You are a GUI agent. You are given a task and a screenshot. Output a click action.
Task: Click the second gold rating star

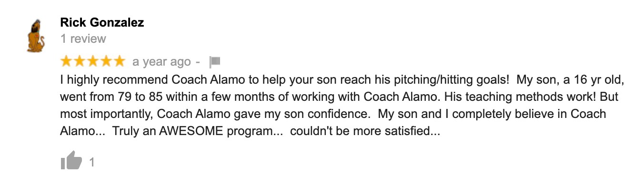tap(80, 61)
